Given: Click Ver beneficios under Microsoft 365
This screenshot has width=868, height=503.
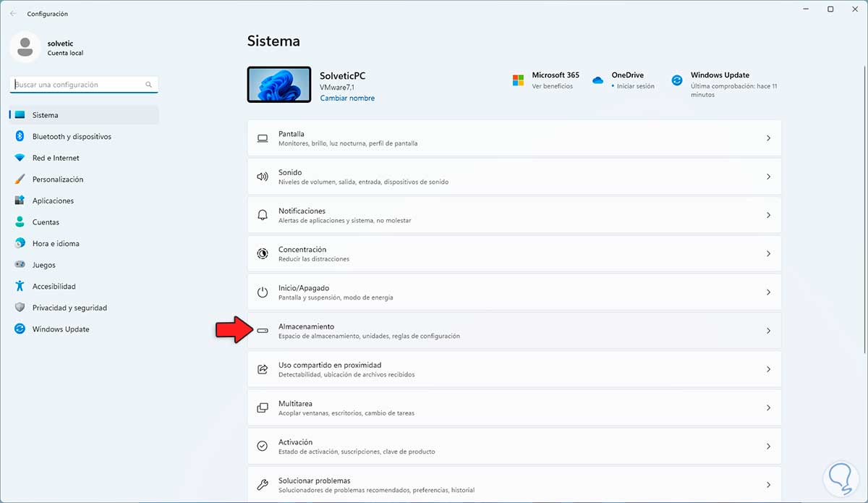Looking at the screenshot, I should pos(552,86).
